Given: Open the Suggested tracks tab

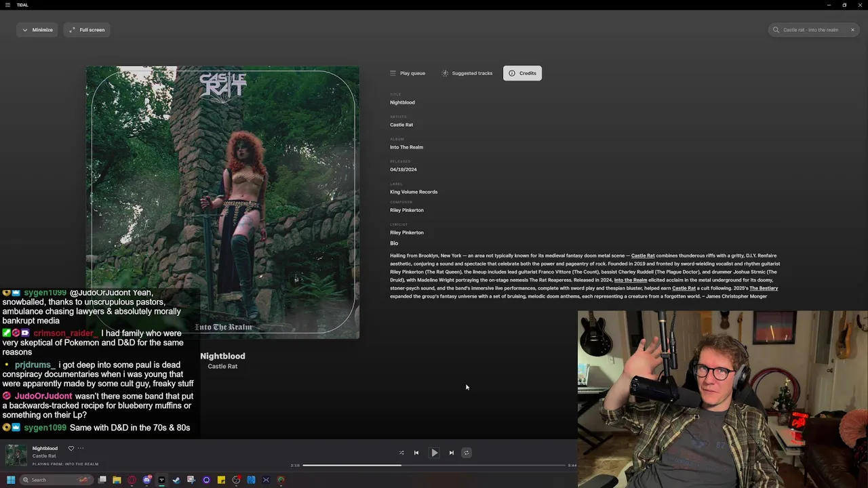Looking at the screenshot, I should [x=467, y=73].
